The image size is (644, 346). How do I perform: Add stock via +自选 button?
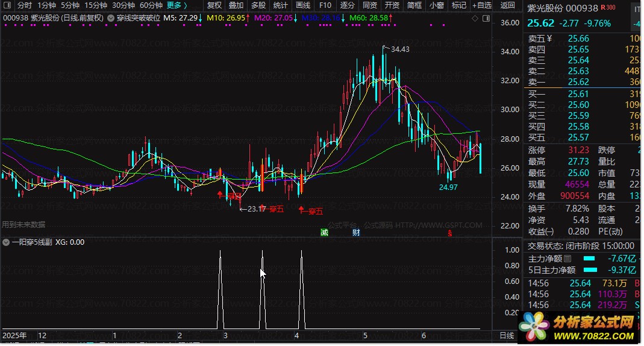click(x=482, y=5)
